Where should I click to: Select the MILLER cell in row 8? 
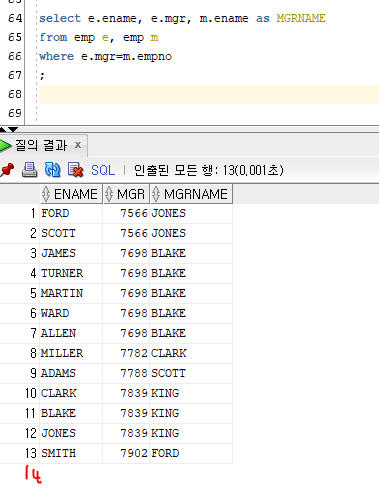point(71,353)
